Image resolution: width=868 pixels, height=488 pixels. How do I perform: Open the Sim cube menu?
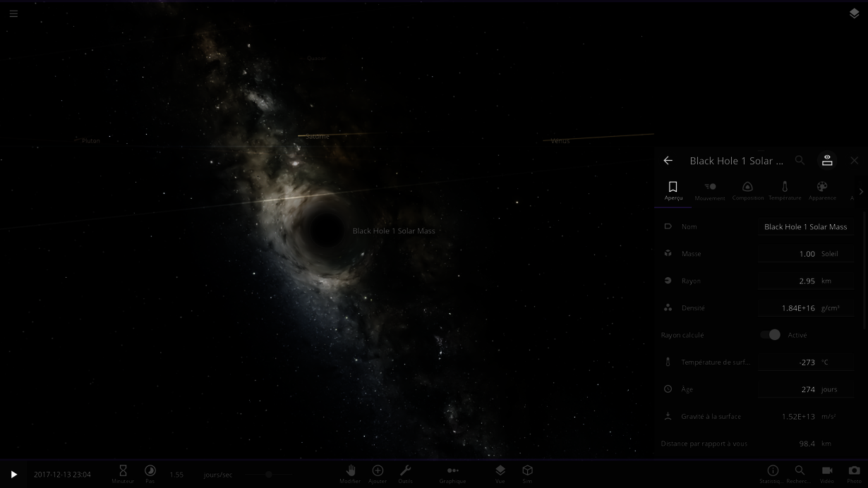click(527, 473)
